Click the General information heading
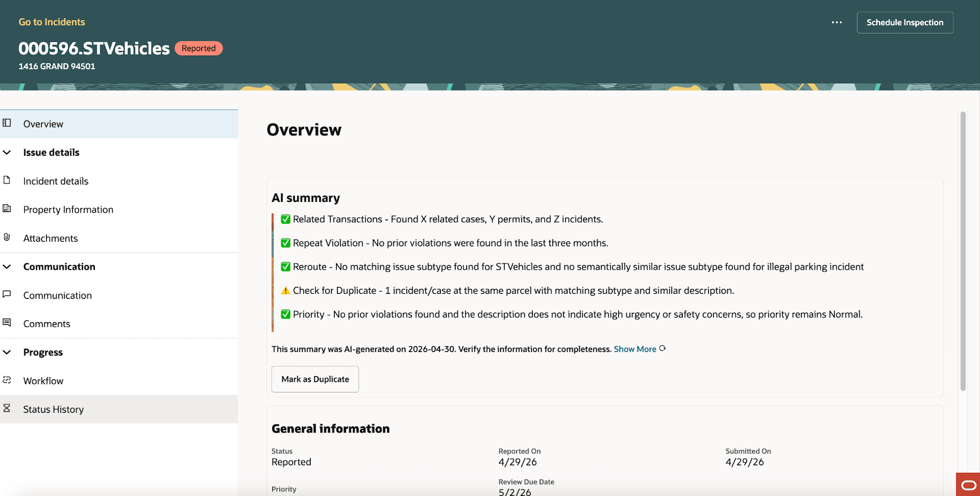980x496 pixels. [330, 428]
